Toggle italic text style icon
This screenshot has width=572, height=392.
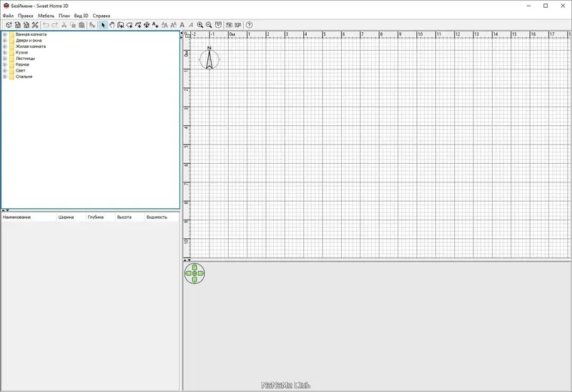point(191,25)
